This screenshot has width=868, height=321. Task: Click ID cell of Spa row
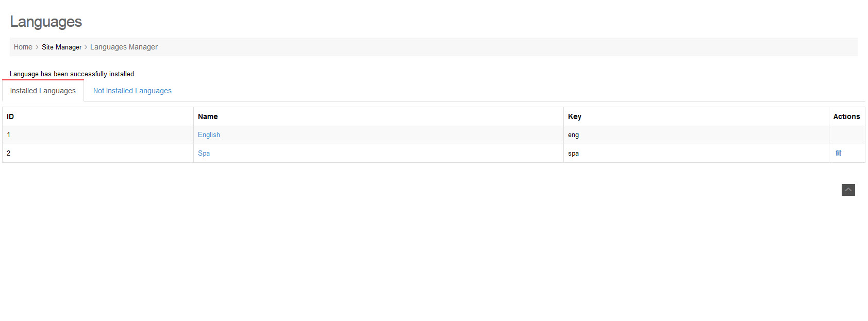tap(9, 154)
